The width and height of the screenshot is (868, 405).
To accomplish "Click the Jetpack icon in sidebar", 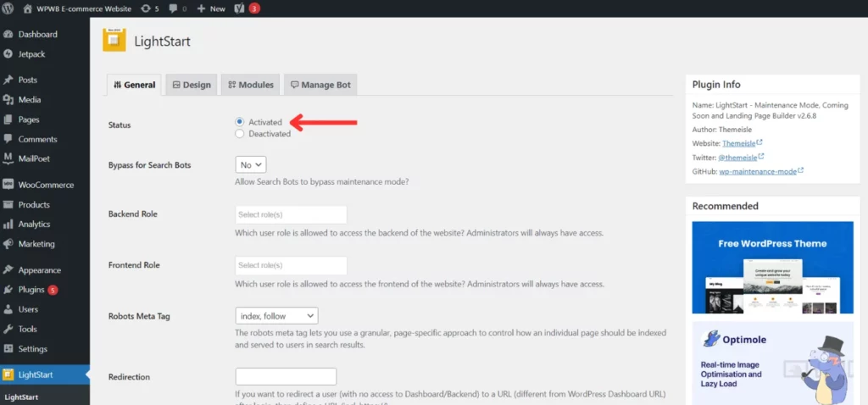I will [8, 54].
